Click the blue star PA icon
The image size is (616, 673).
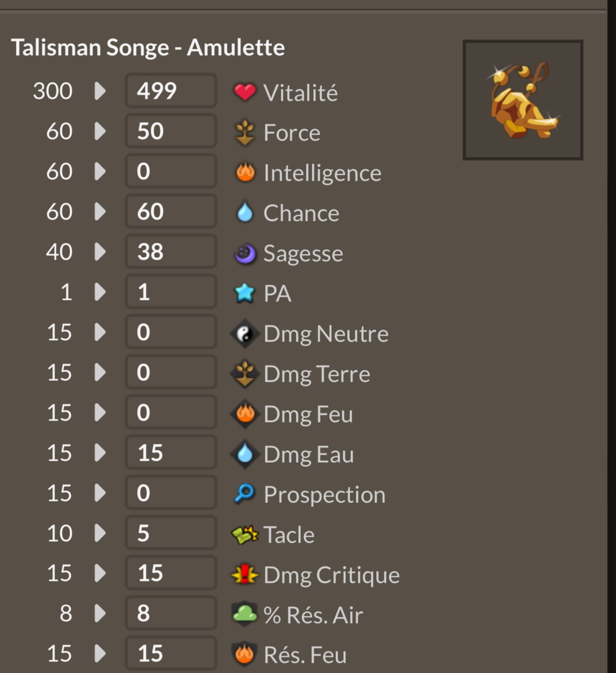coord(245,293)
